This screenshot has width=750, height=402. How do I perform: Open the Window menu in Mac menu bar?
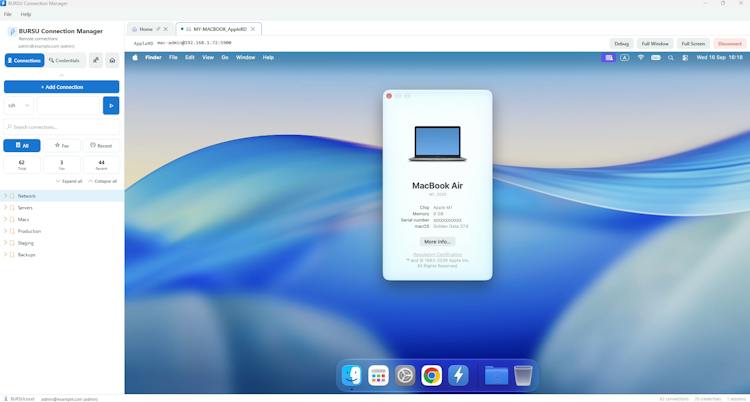[245, 57]
